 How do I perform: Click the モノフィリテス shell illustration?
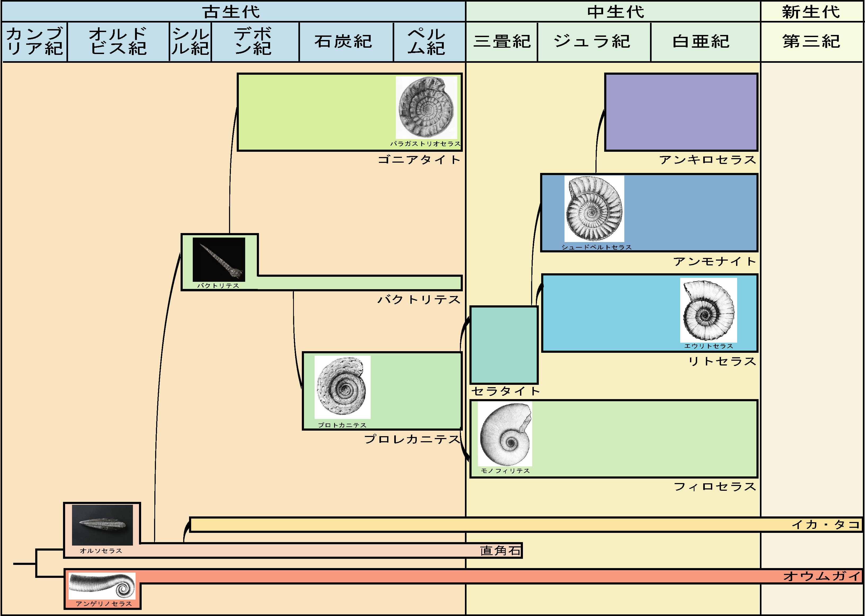tap(505, 434)
